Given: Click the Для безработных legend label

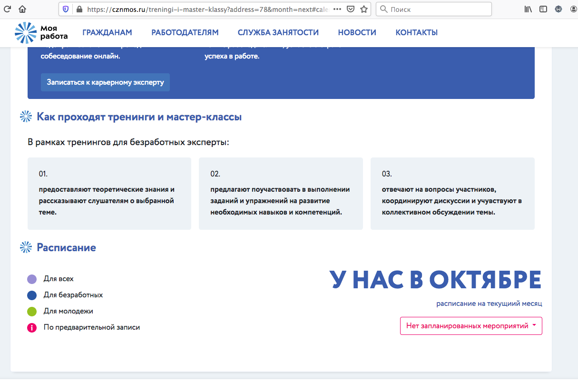Looking at the screenshot, I should click(x=73, y=295).
